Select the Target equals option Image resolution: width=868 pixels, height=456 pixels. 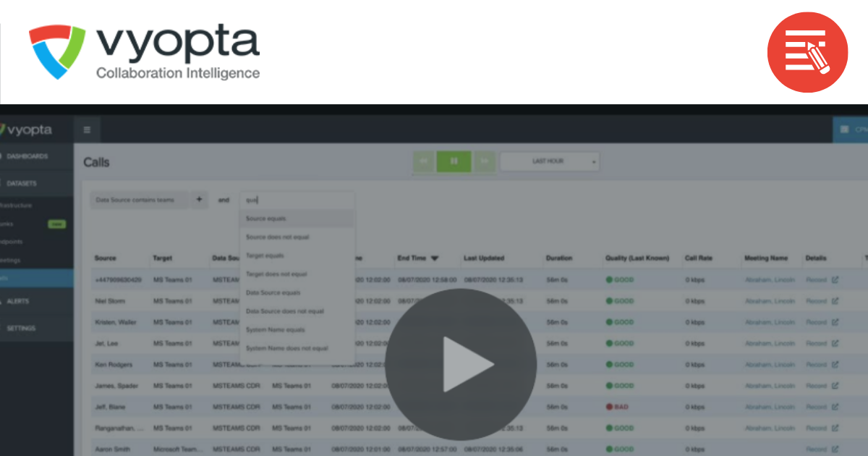[x=297, y=256]
